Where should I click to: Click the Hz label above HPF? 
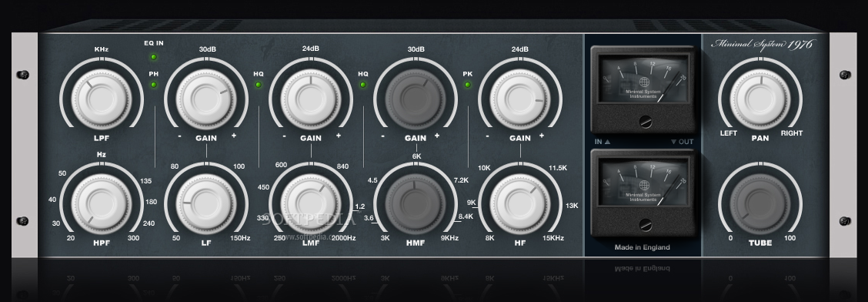(102, 155)
